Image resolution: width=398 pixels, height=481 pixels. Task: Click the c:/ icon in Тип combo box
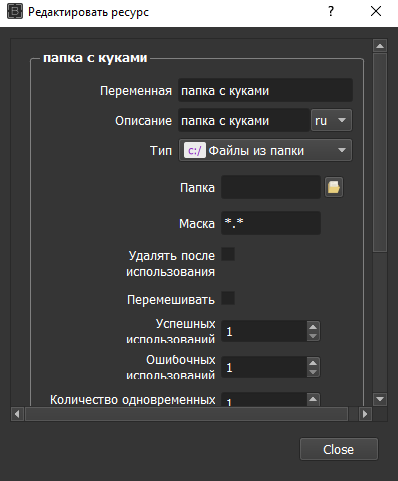click(x=195, y=151)
